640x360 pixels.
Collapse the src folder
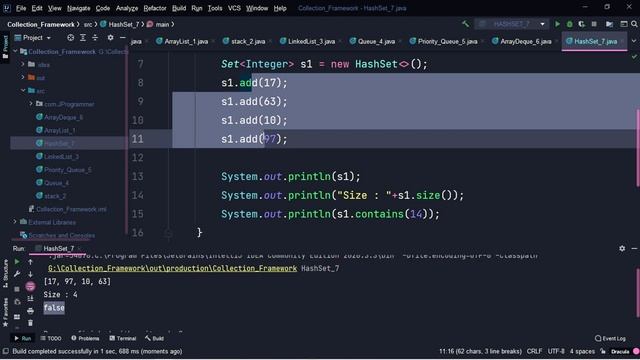pyautogui.click(x=23, y=90)
